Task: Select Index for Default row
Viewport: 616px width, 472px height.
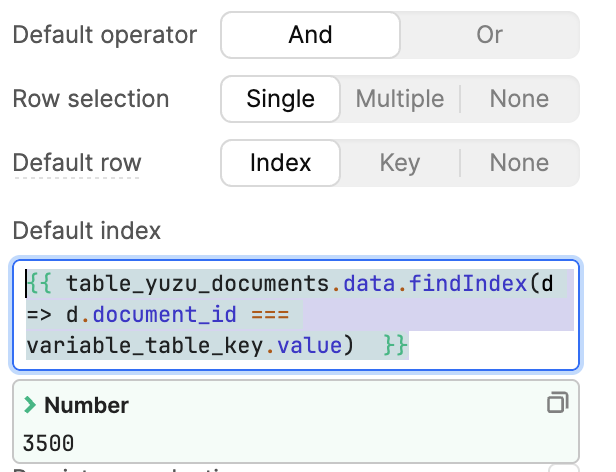Action: tap(281, 163)
